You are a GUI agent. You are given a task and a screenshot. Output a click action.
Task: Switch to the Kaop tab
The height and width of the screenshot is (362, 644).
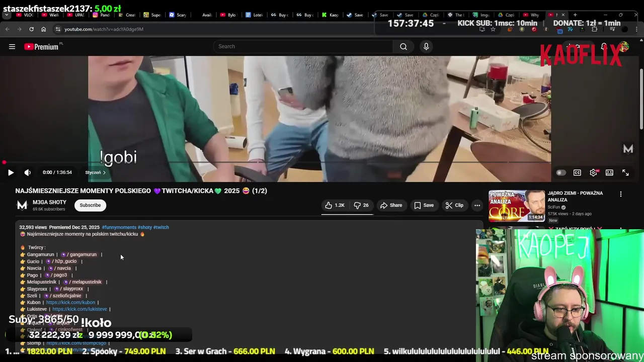tap(331, 15)
